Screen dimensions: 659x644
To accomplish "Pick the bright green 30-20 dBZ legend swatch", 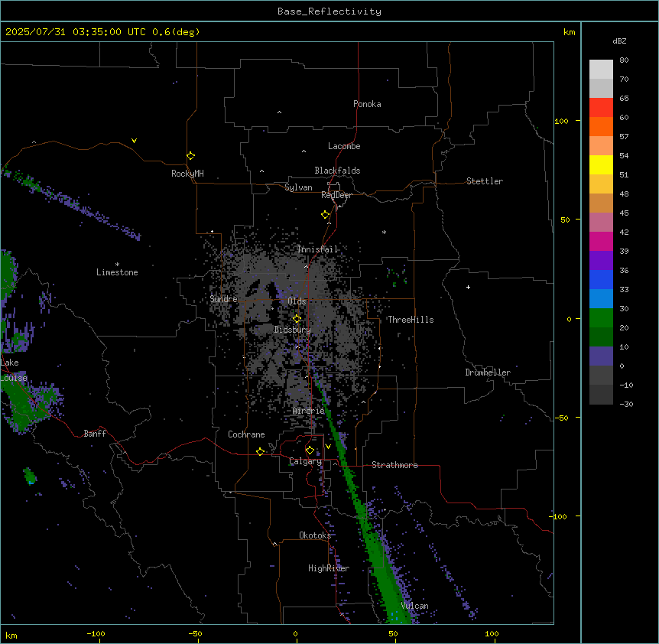I will (x=601, y=318).
